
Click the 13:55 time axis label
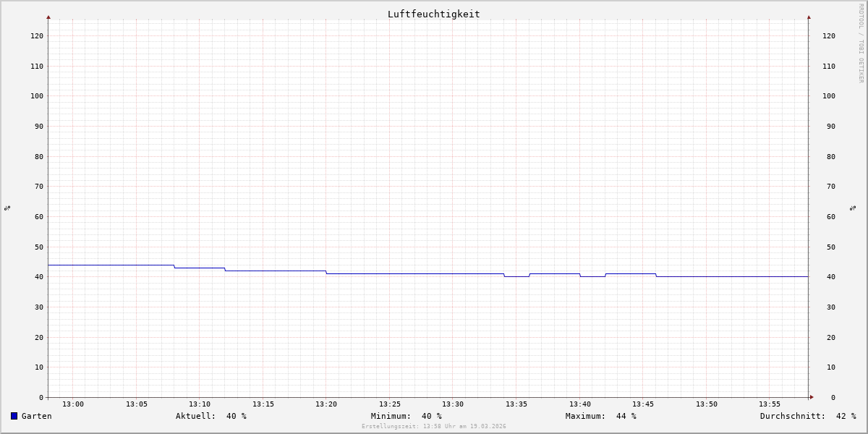click(x=770, y=404)
